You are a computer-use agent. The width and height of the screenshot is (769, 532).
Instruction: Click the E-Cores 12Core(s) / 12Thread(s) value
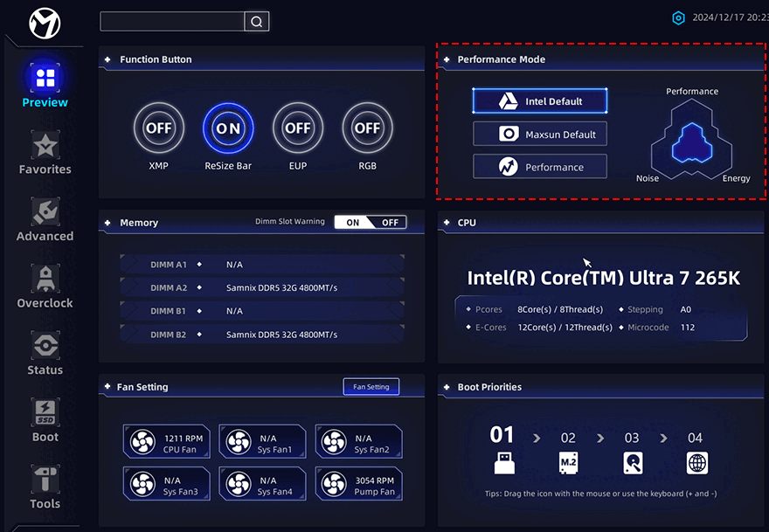(x=565, y=327)
